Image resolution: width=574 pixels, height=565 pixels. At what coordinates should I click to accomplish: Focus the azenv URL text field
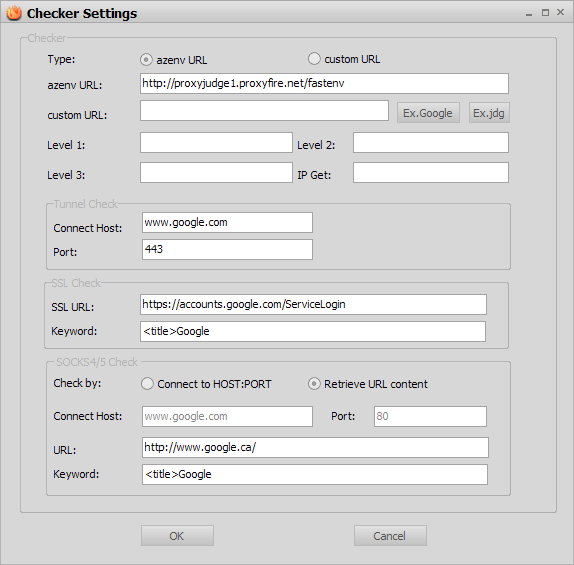click(324, 83)
